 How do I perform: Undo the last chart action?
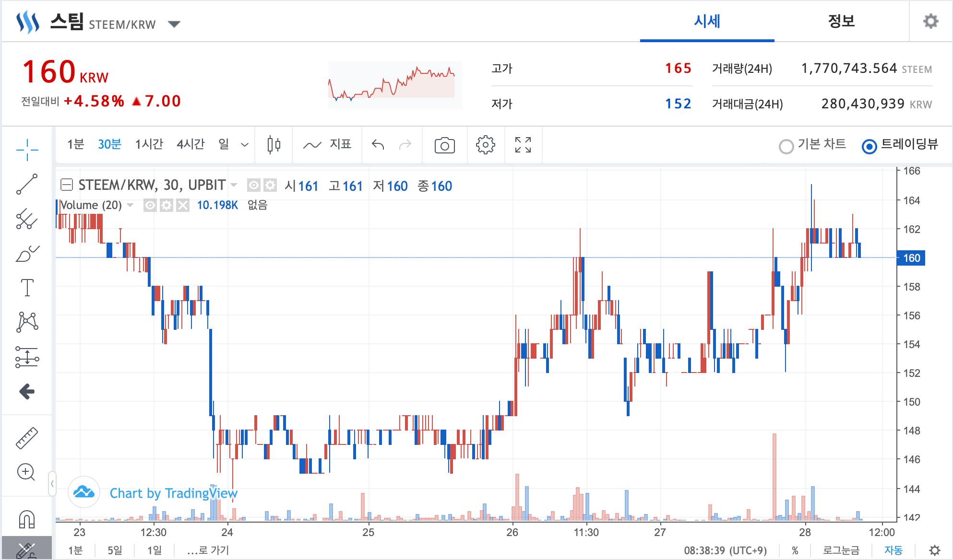click(378, 144)
